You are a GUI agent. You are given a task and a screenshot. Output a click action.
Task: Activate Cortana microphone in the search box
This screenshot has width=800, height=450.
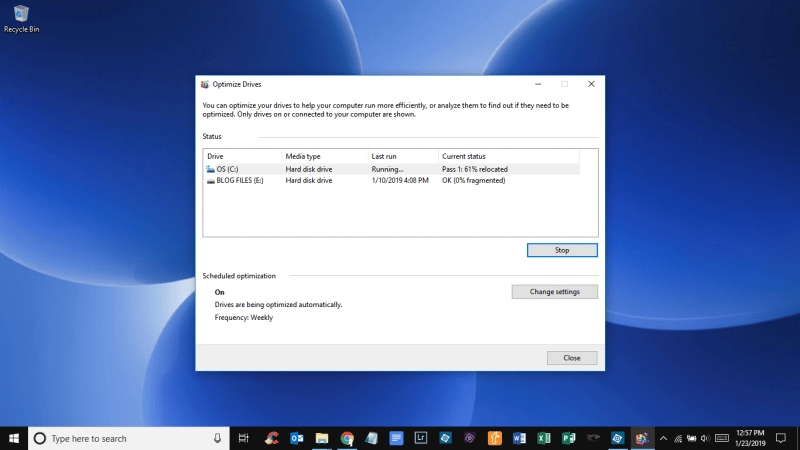pyautogui.click(x=217, y=438)
